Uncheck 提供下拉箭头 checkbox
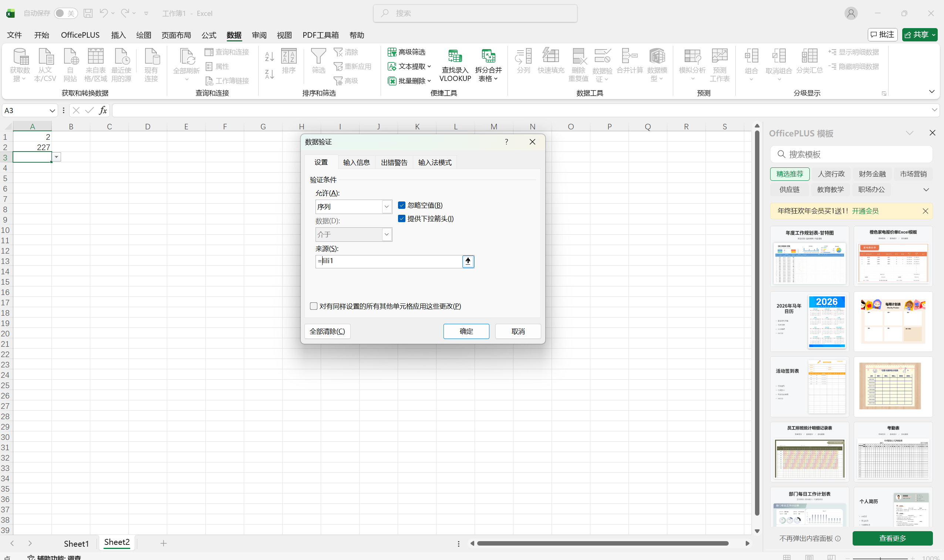 click(402, 219)
